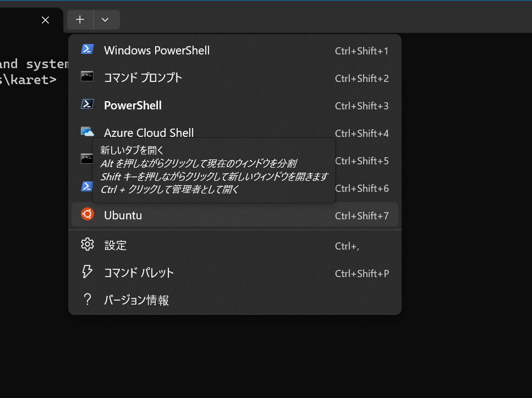532x398 pixels.
Task: Click the Ctrl+Shift+1 shortcut label
Action: click(x=361, y=51)
